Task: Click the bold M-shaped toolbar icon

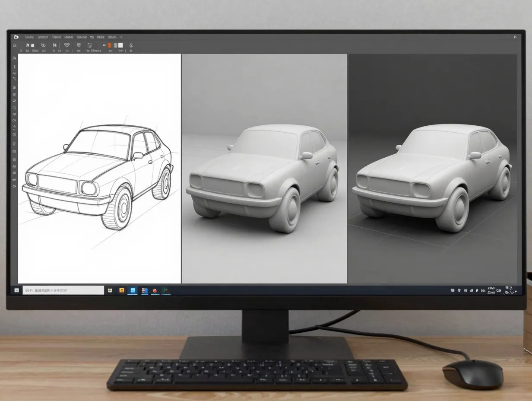Action: click(54, 45)
